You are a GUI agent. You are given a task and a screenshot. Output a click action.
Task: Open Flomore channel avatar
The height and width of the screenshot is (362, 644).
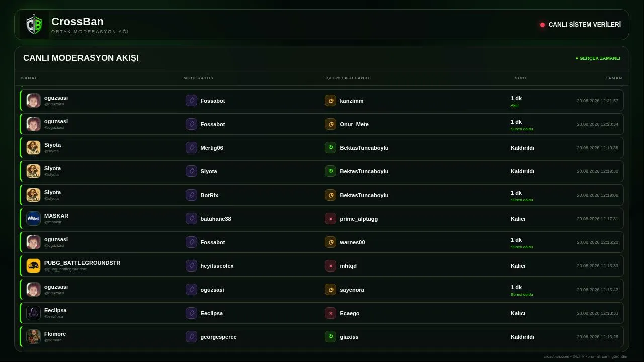[33, 337]
